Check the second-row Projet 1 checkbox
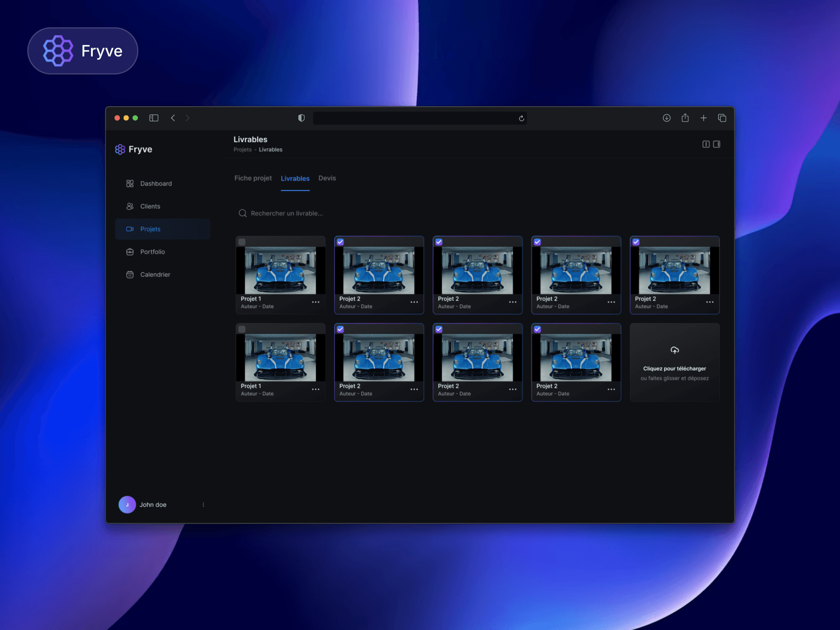 (x=242, y=329)
